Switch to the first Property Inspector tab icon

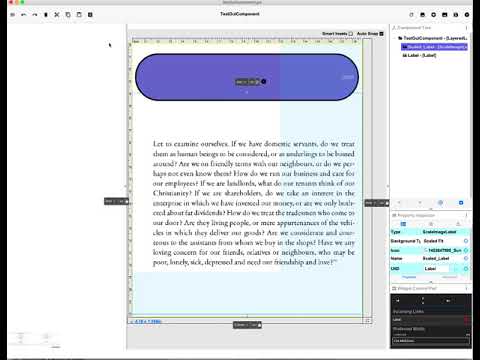403,224
